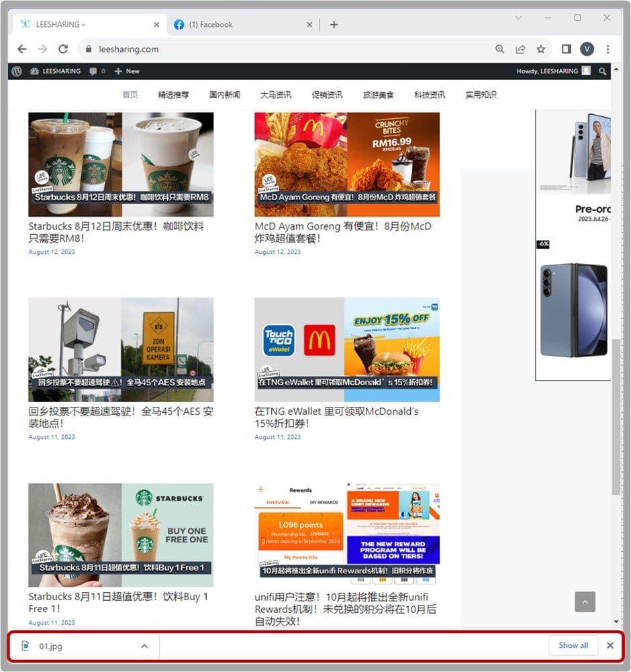631x672 pixels.
Task: Open 回乡投票不要超速驾驶 article title
Action: pyautogui.click(x=121, y=417)
